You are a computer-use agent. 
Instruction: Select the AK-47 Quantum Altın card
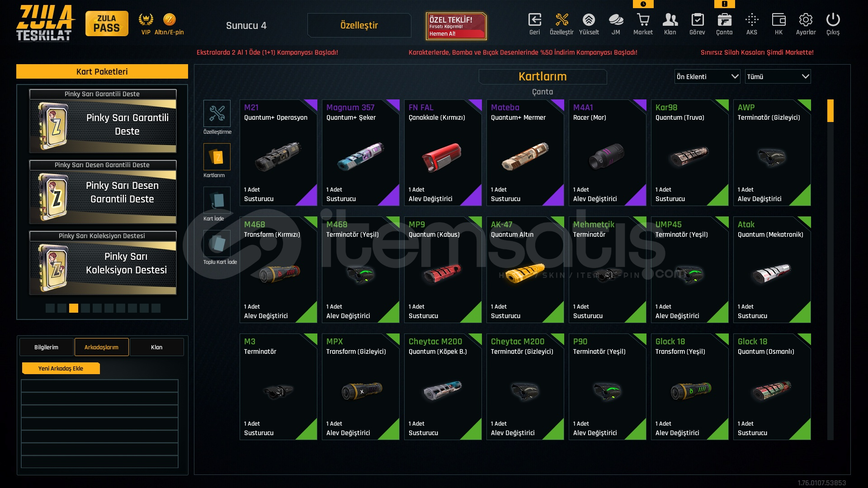coord(525,270)
